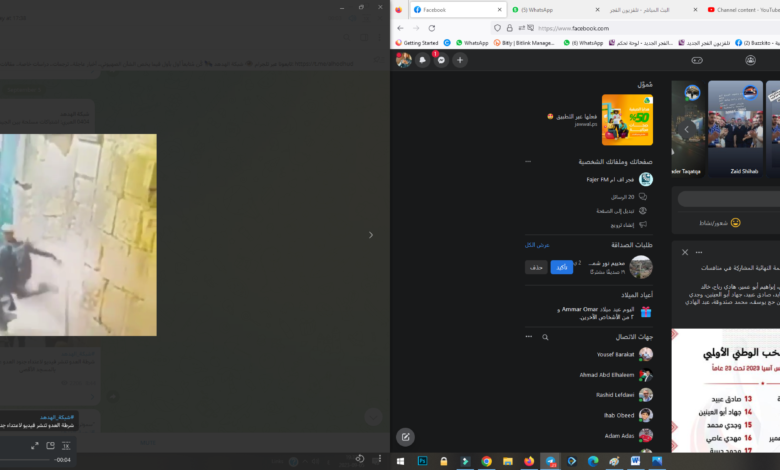Go back in Firefox
This screenshot has width=780, height=470.
tap(400, 28)
